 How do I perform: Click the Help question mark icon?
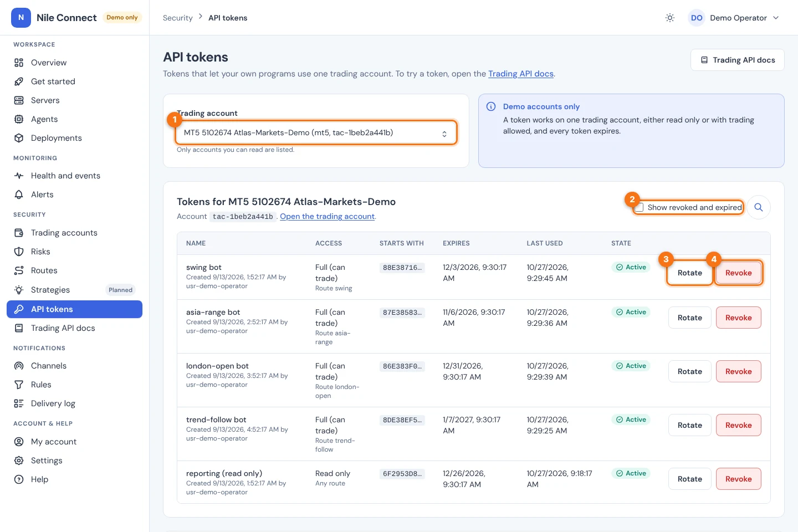tap(19, 479)
